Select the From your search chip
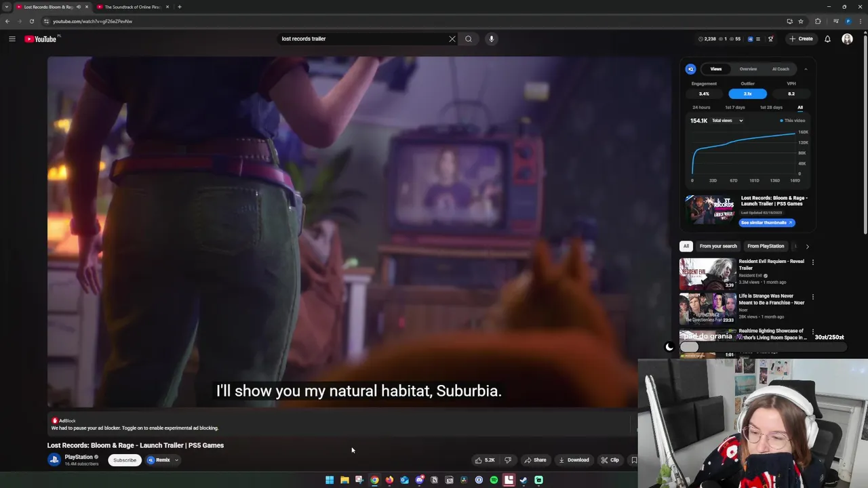868x488 pixels. [718, 246]
